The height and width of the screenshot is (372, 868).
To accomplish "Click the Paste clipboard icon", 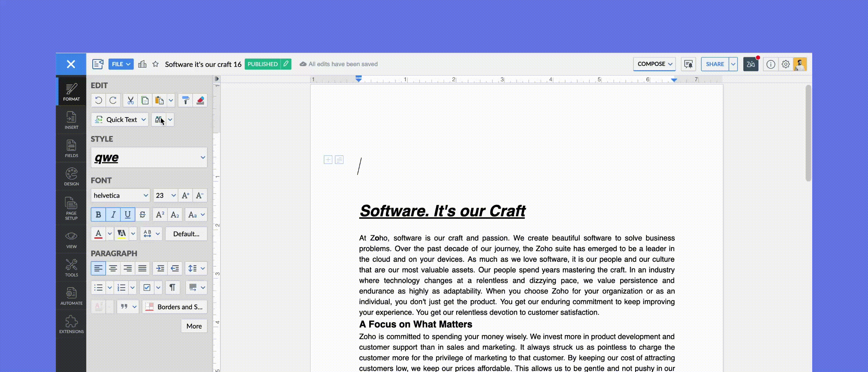I will (x=159, y=100).
